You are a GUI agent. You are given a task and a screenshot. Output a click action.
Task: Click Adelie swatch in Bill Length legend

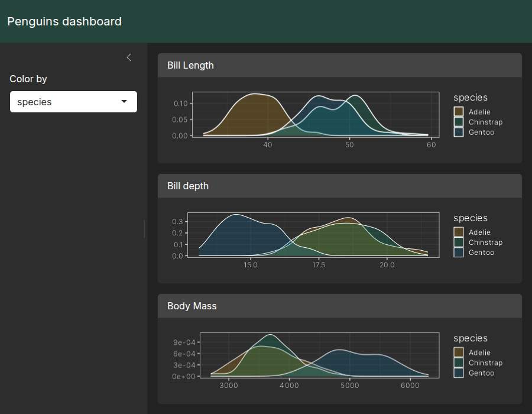click(x=459, y=112)
